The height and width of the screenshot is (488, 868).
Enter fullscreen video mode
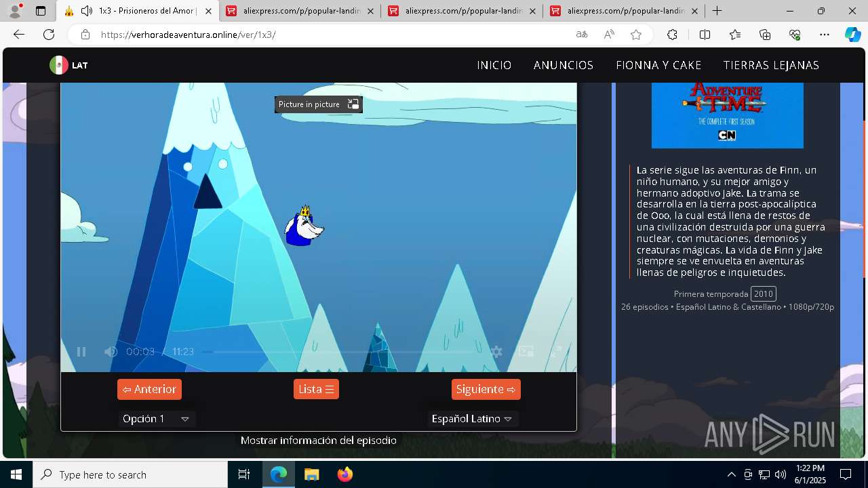tap(556, 351)
